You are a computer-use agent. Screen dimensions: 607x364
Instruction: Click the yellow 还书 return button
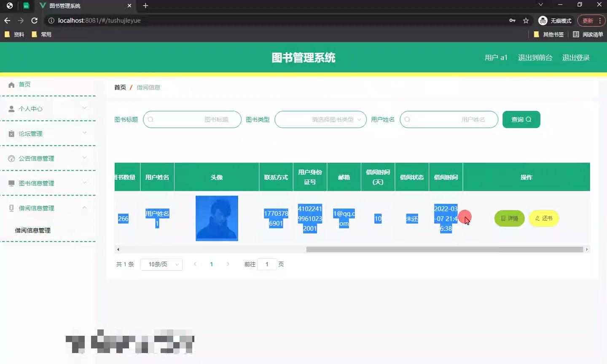[x=544, y=218]
